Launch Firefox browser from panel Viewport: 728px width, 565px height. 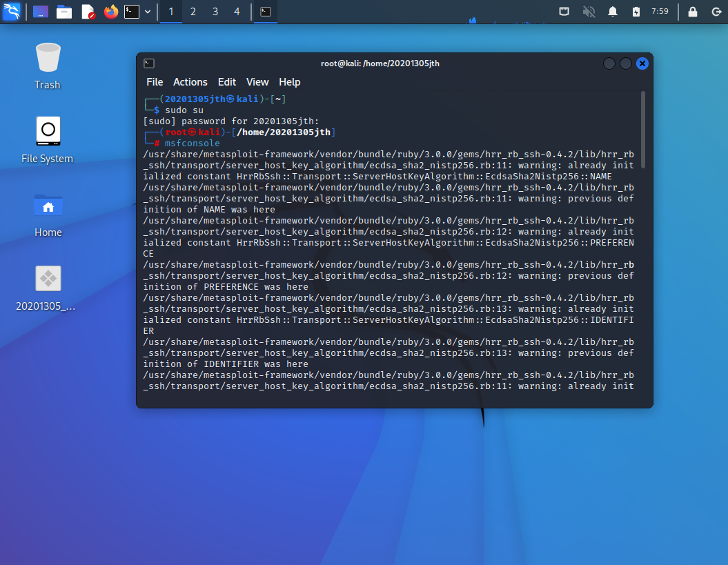point(110,12)
